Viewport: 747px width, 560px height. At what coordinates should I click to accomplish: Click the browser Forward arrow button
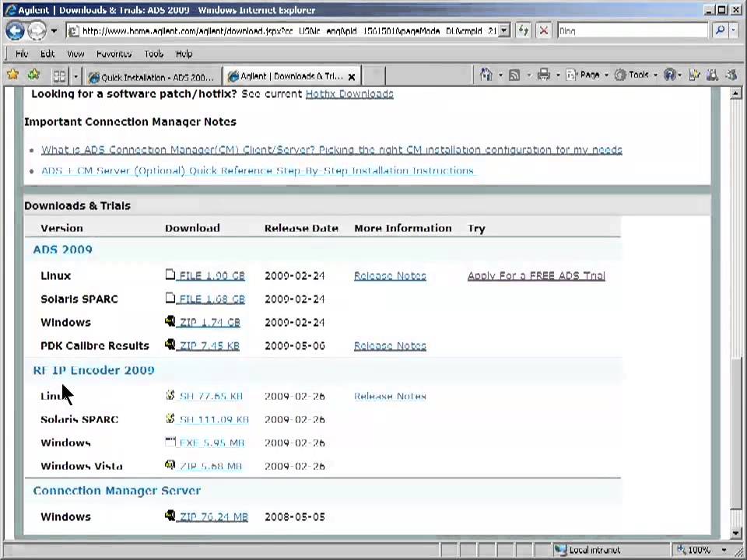37,31
